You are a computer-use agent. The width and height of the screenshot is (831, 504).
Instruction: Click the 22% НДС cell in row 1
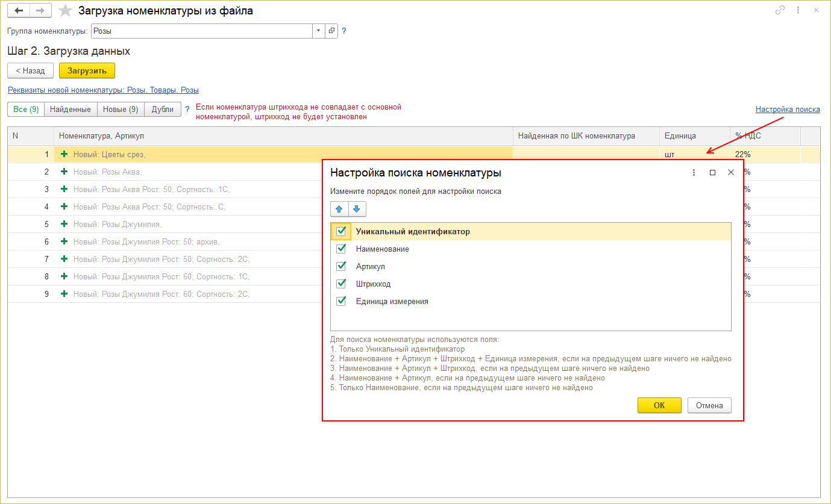pyautogui.click(x=765, y=154)
